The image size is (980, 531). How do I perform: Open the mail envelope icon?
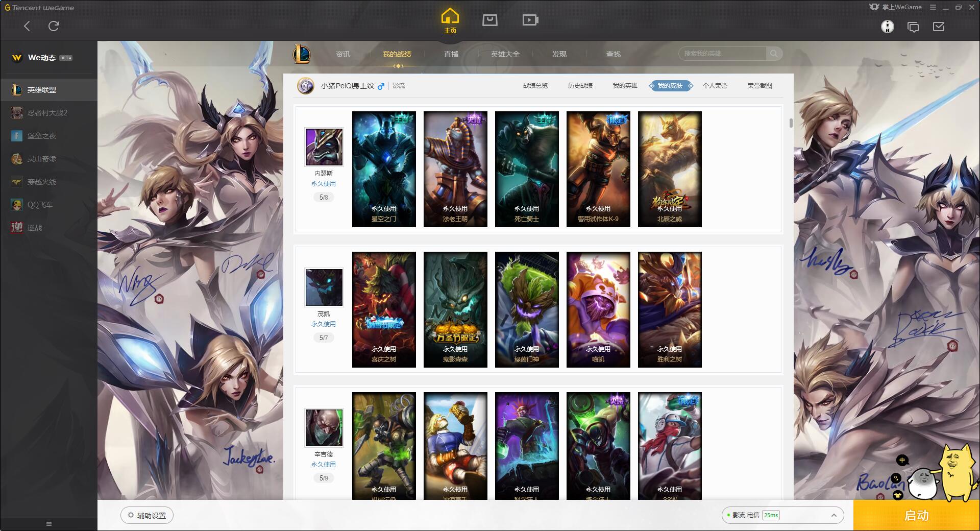[x=939, y=27]
